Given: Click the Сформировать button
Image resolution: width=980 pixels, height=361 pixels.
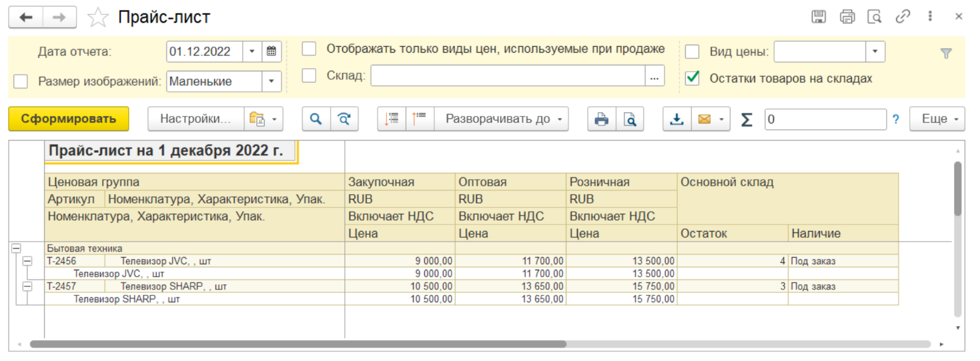Looking at the screenshot, I should coord(68,119).
